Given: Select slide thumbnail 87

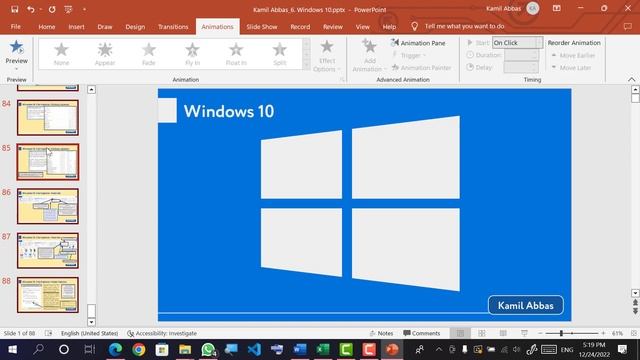Looking at the screenshot, I should tap(48, 251).
